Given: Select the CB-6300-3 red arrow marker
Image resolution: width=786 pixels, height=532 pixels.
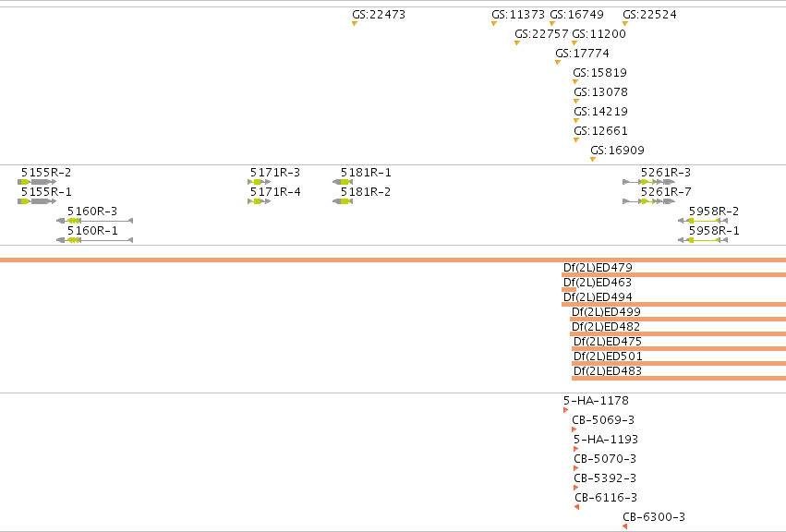Looking at the screenshot, I should [624, 526].
